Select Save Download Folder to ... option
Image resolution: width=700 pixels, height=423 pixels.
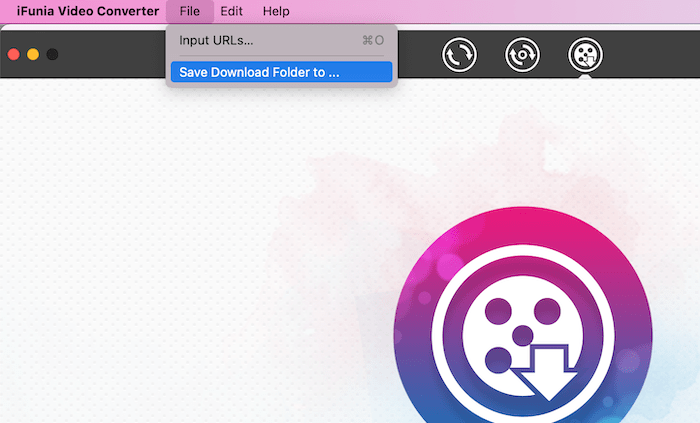259,72
